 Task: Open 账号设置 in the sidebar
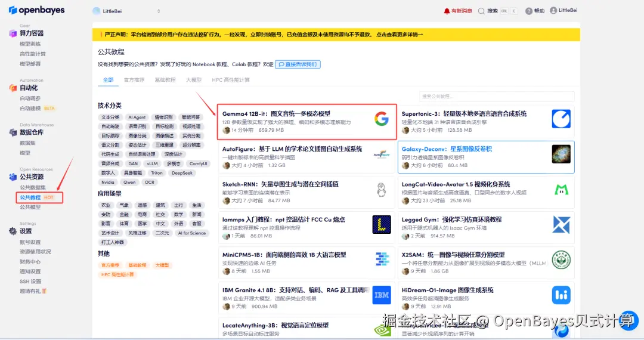[30, 242]
